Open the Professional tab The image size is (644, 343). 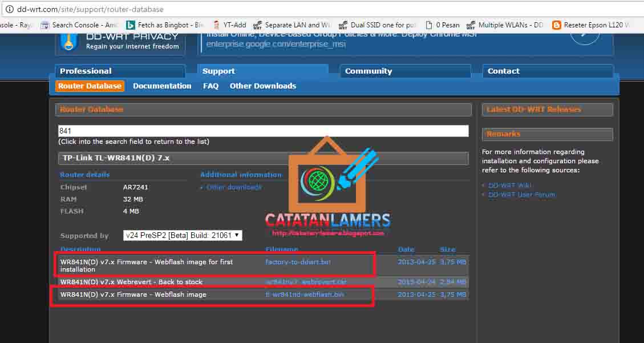(120, 71)
